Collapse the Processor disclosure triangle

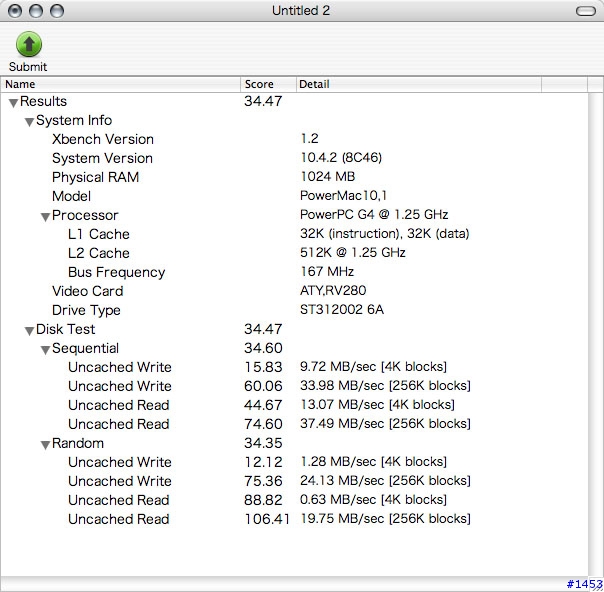(45, 217)
